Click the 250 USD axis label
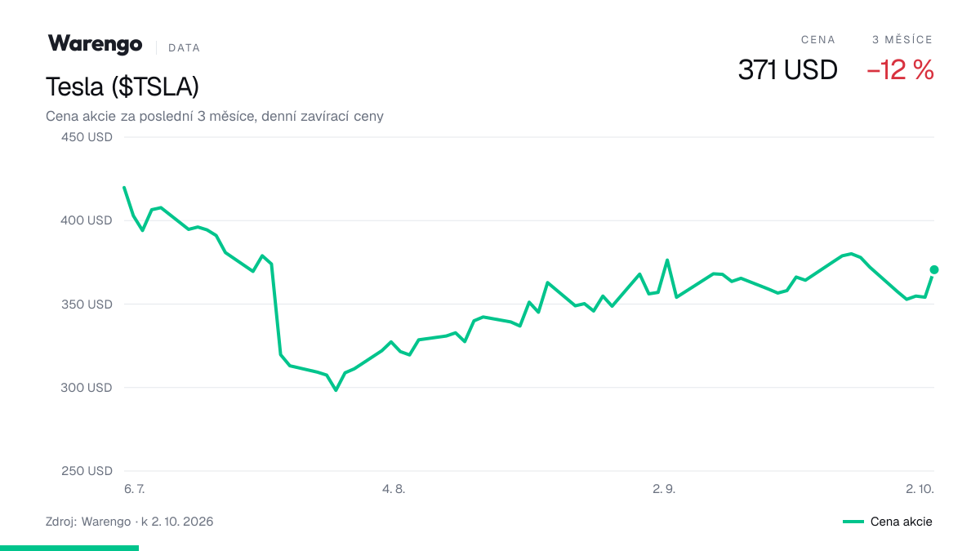The width and height of the screenshot is (980, 551). pyautogui.click(x=87, y=471)
